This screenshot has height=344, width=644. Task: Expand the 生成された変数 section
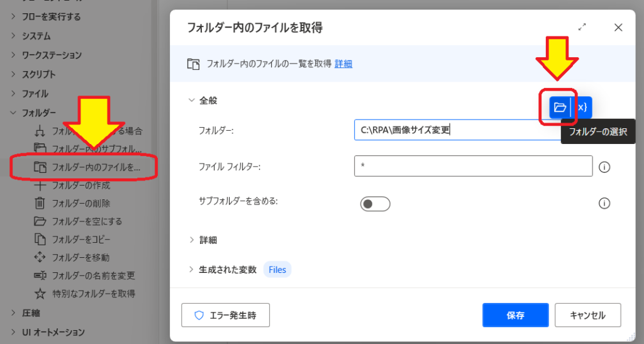[x=191, y=270]
